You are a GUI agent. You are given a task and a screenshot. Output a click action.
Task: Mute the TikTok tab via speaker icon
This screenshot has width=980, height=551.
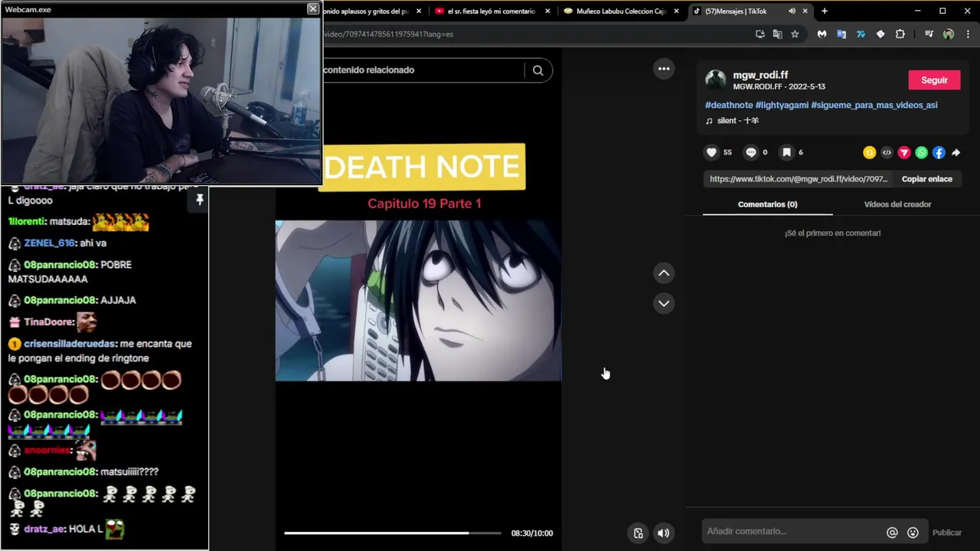click(792, 11)
